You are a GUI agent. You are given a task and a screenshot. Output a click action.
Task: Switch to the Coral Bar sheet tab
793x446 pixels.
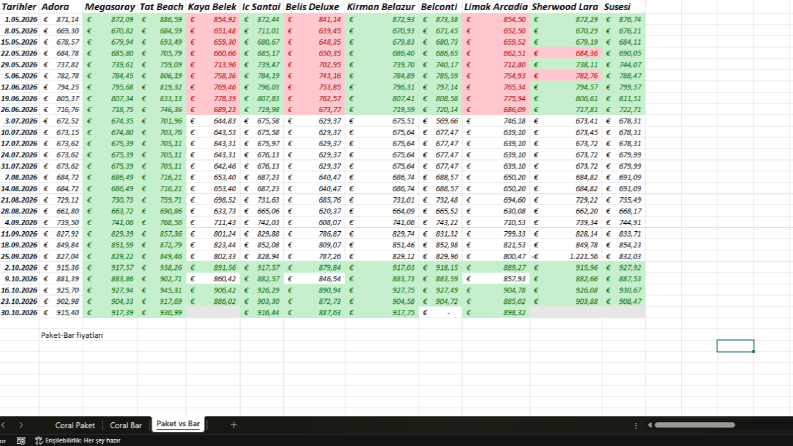coord(125,425)
